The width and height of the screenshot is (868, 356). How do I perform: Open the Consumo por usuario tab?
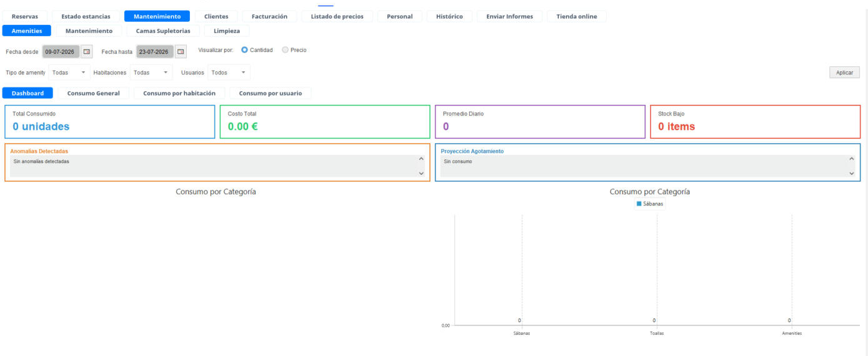[271, 93]
